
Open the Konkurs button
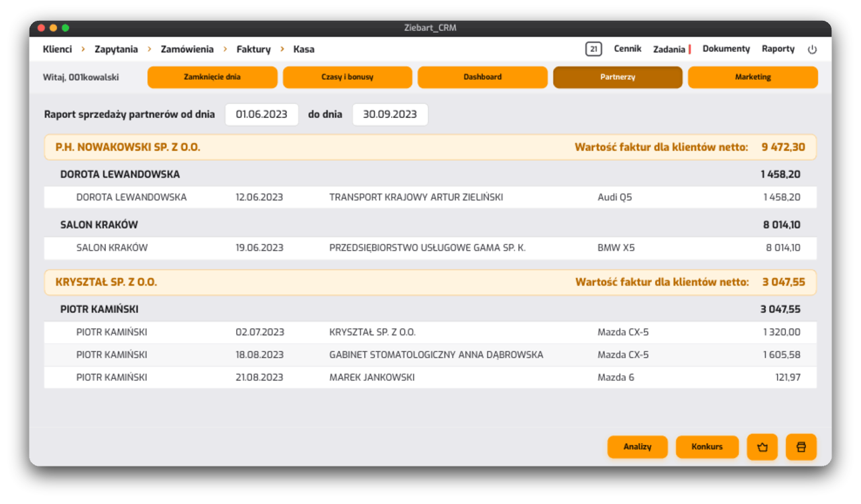coord(707,447)
